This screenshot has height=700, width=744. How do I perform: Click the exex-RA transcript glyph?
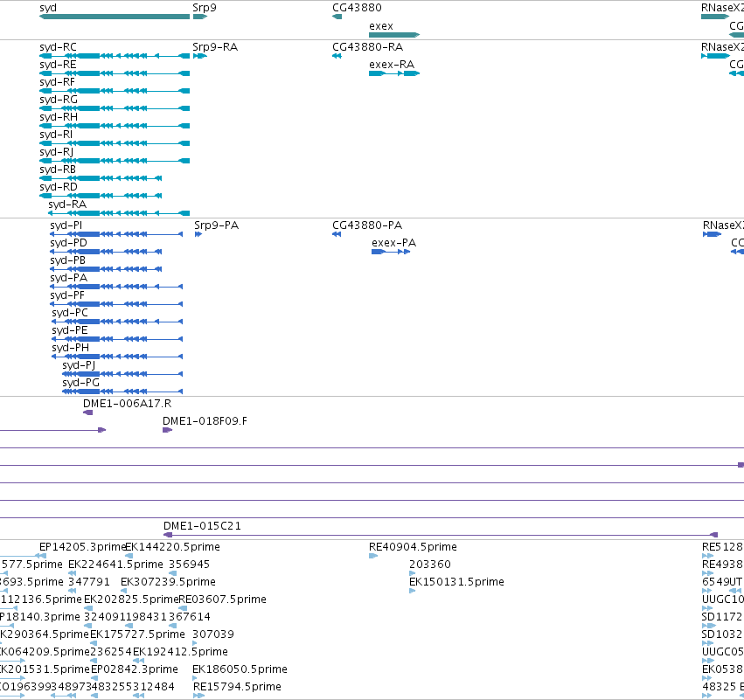pos(394,73)
